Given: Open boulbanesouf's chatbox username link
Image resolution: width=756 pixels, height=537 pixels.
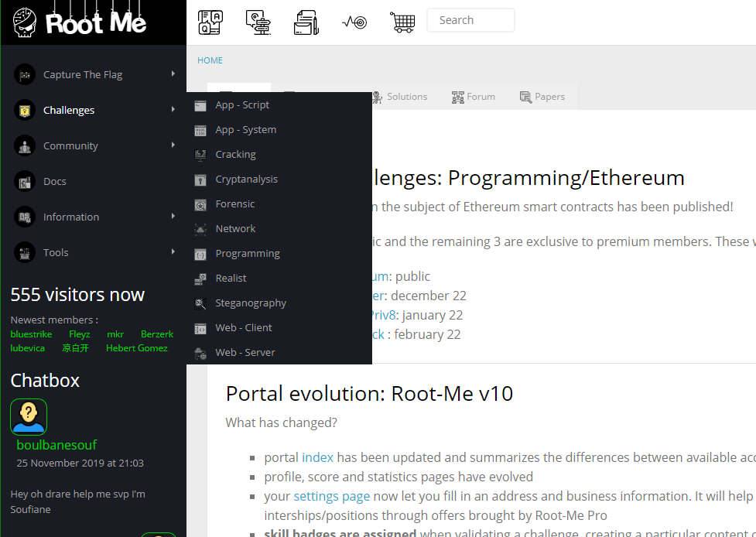Looking at the screenshot, I should (56, 445).
